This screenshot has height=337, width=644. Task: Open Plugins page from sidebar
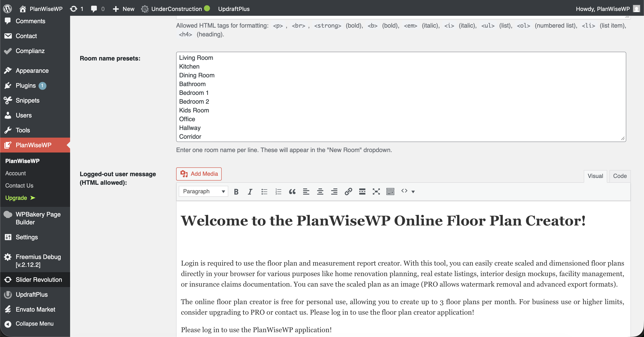(x=25, y=85)
